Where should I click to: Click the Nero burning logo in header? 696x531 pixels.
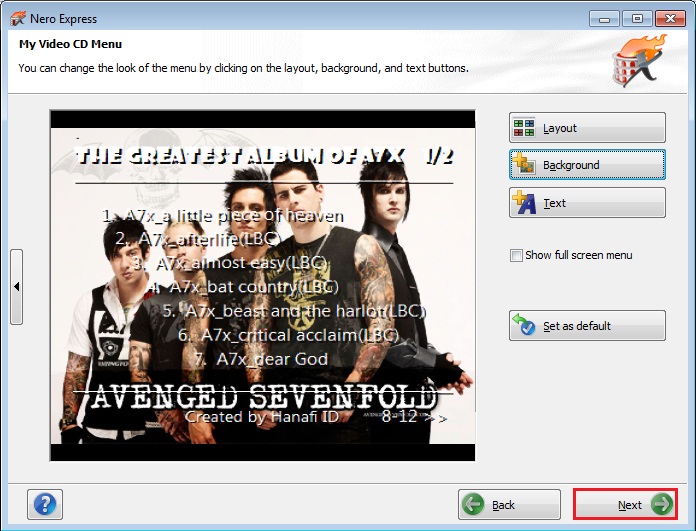point(639,61)
